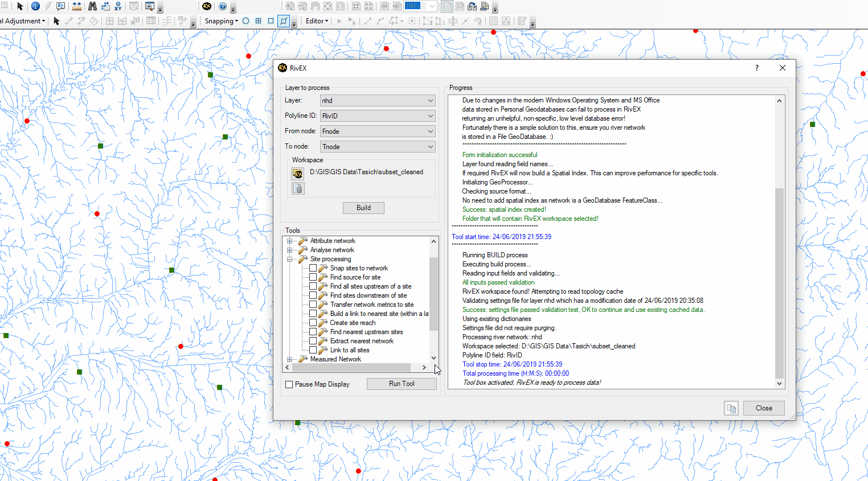Screen dimensions: 868x481
Task: Launch RivEX from the toolbar icon
Action: coord(207,6)
